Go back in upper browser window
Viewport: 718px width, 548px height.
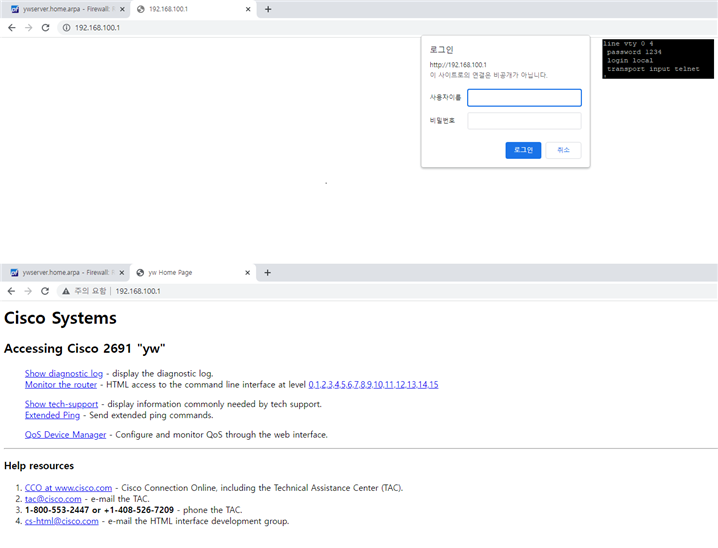[x=12, y=27]
